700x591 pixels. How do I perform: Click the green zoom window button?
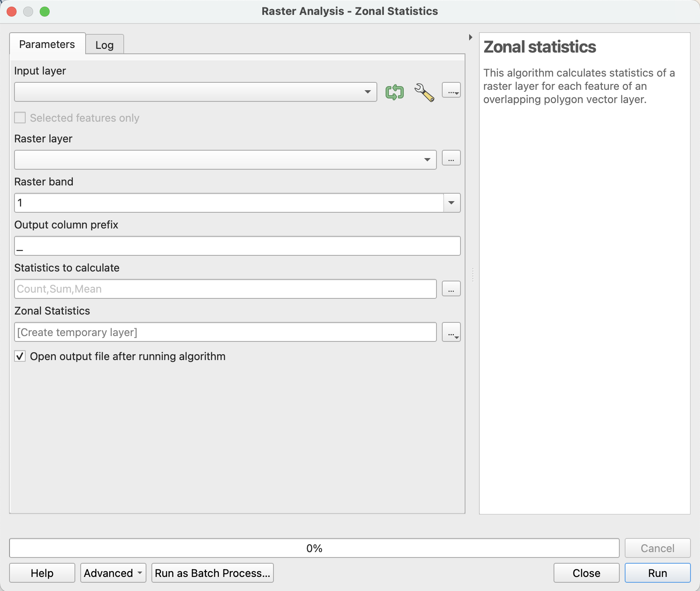tap(45, 12)
